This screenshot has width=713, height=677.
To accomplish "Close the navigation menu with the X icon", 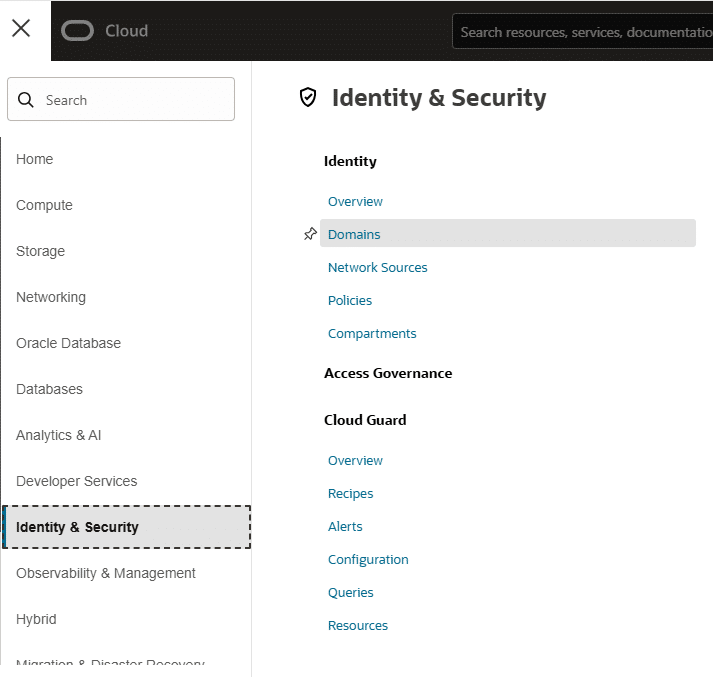I will [x=21, y=28].
